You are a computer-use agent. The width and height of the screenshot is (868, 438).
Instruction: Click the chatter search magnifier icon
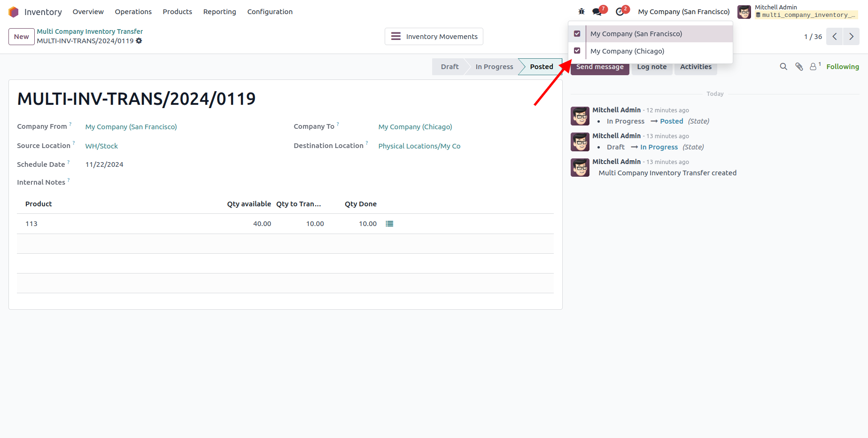point(783,67)
